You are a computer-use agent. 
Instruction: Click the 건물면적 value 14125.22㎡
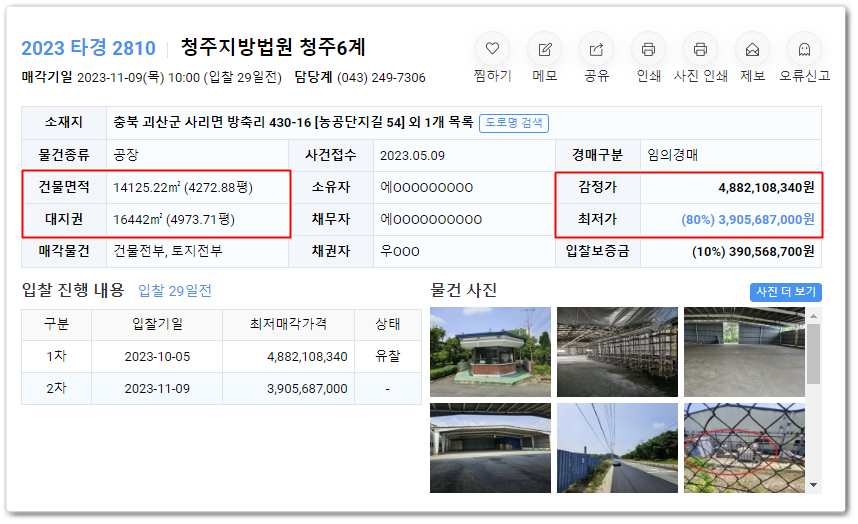(x=147, y=188)
